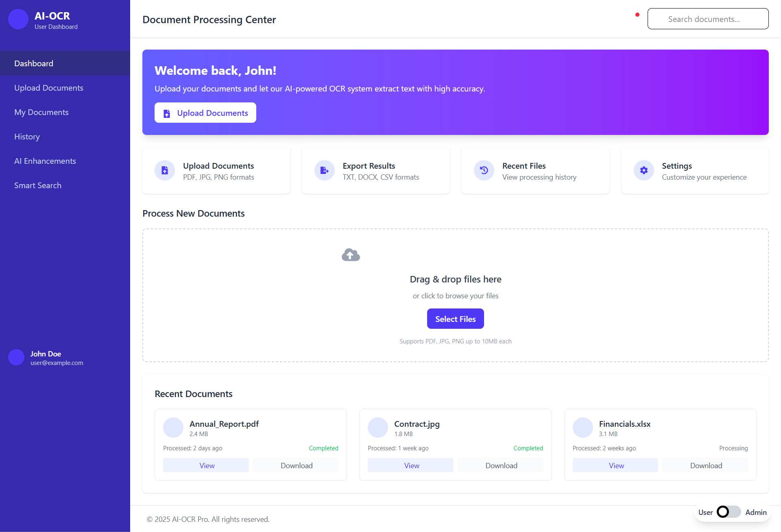Select AI Enhancements in the sidebar

point(45,161)
